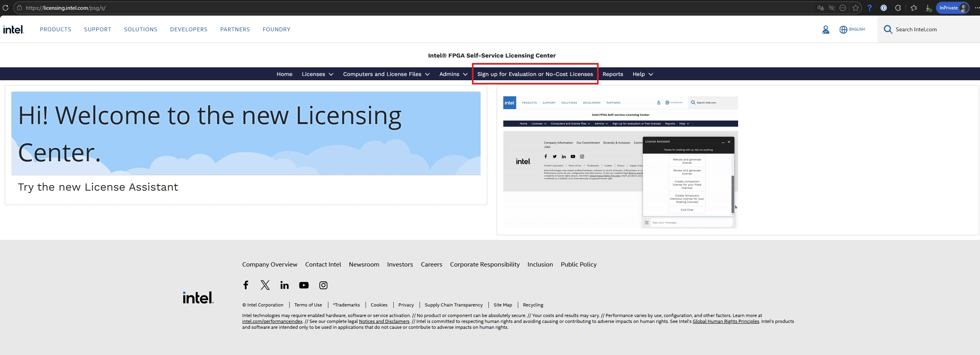
Task: Open Intel's Instagram icon in footer
Action: click(323, 285)
